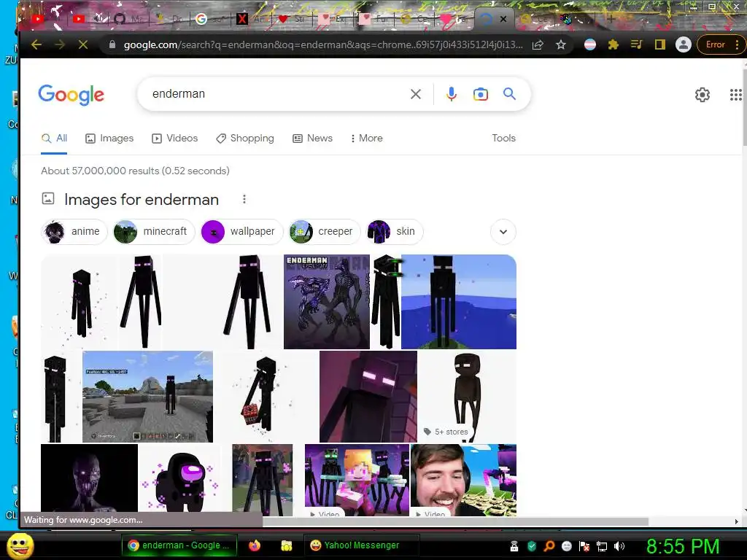The width and height of the screenshot is (747, 560).
Task: Open the creepy realistic enderman face thumbnail
Action: tap(89, 478)
